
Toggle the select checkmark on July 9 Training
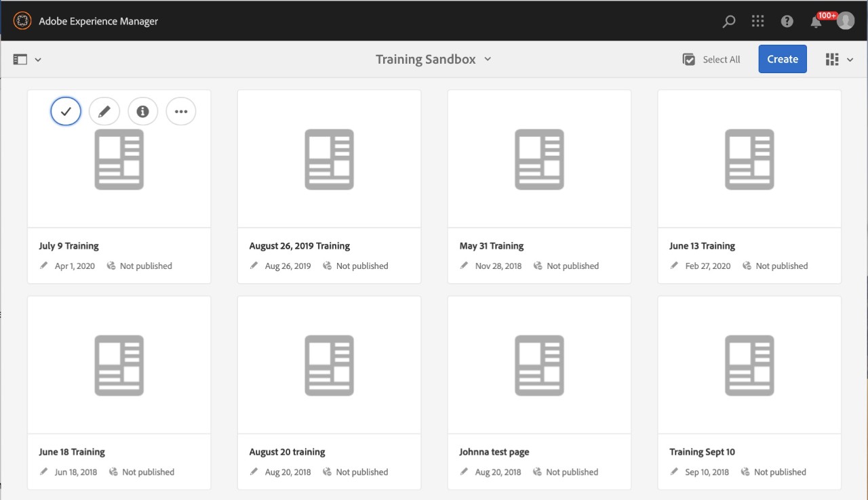click(66, 112)
